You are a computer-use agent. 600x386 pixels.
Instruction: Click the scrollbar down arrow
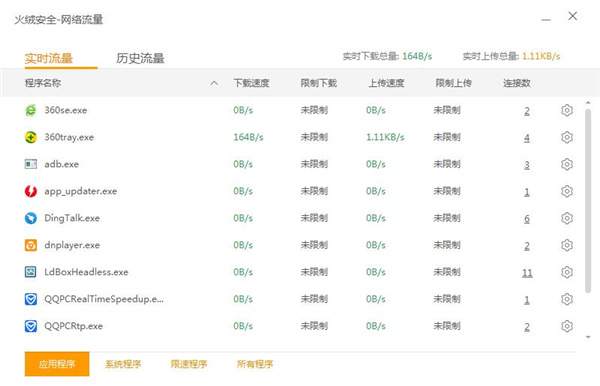click(x=588, y=337)
